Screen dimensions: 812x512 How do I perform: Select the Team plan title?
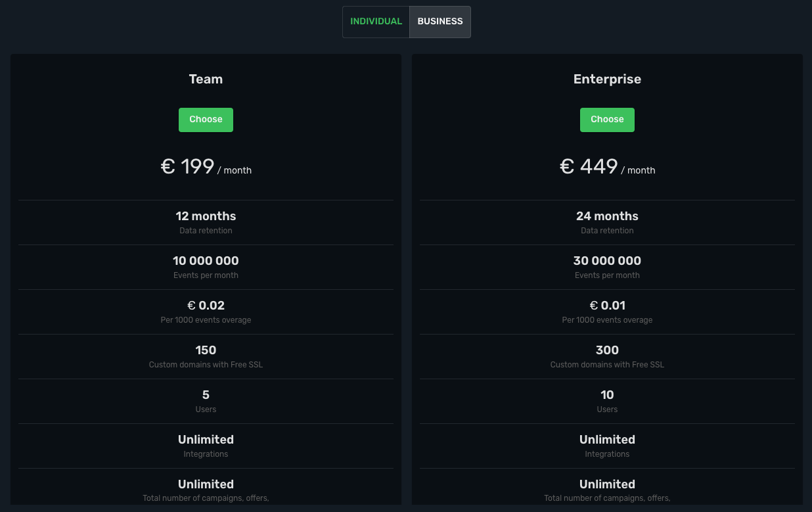point(206,79)
